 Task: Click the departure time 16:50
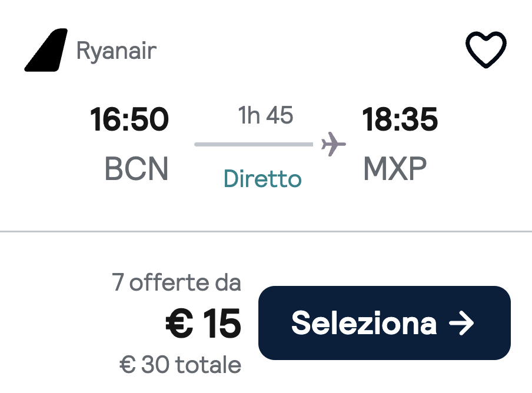129,119
